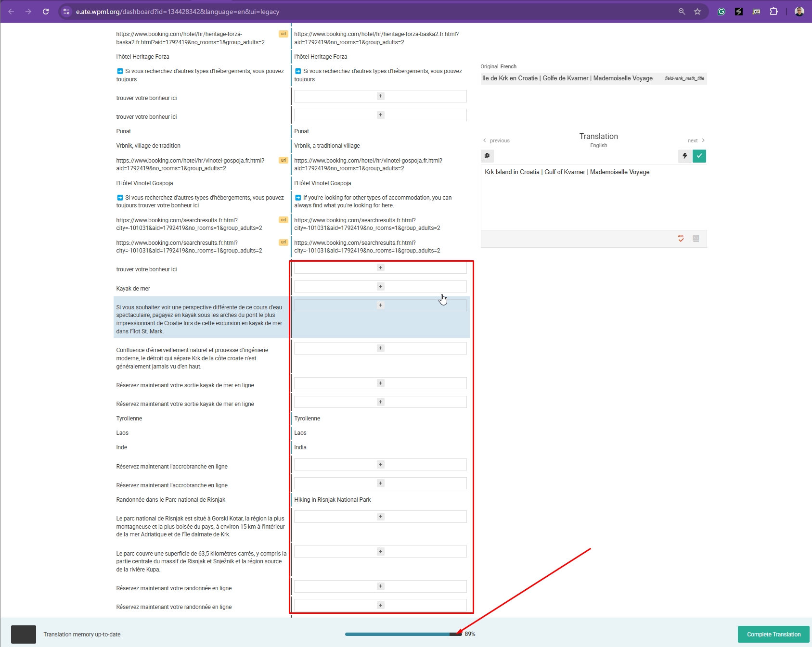Confirm translation with green checkmark button
812x647 pixels.
coord(699,156)
